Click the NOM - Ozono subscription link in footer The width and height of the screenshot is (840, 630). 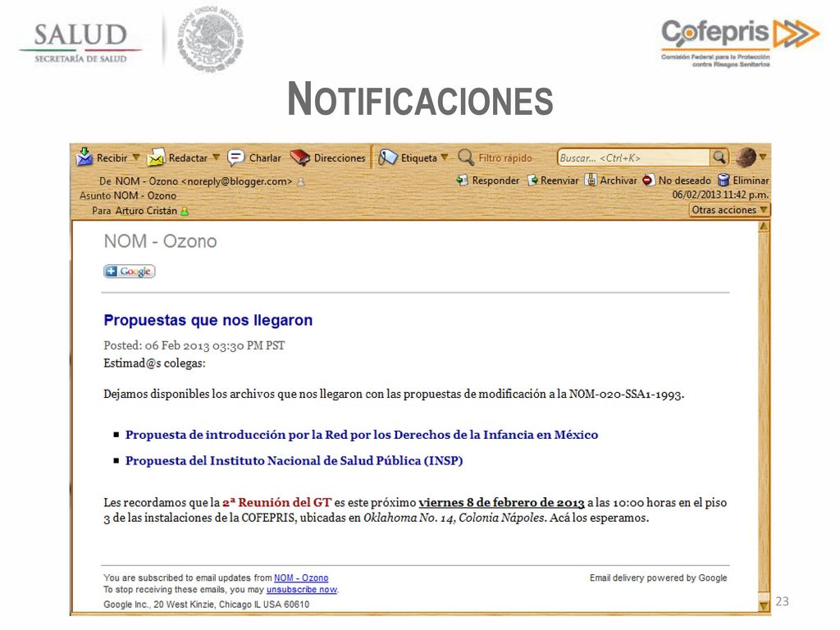301,578
